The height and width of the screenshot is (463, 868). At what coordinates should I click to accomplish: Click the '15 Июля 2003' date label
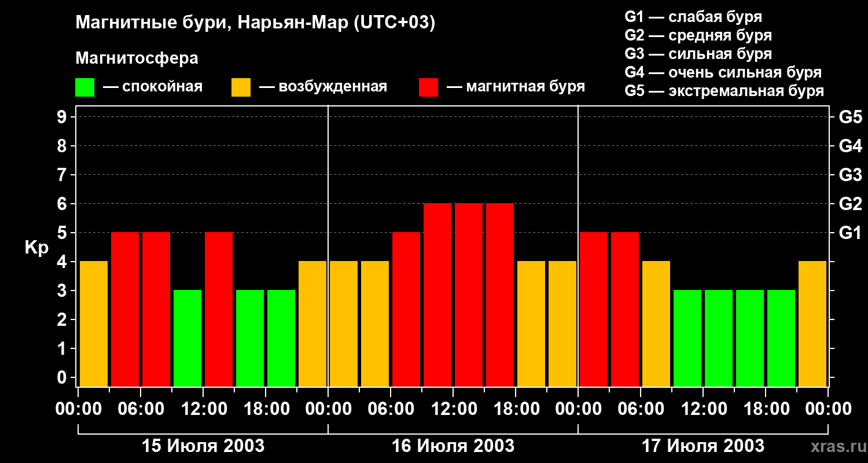point(203,446)
